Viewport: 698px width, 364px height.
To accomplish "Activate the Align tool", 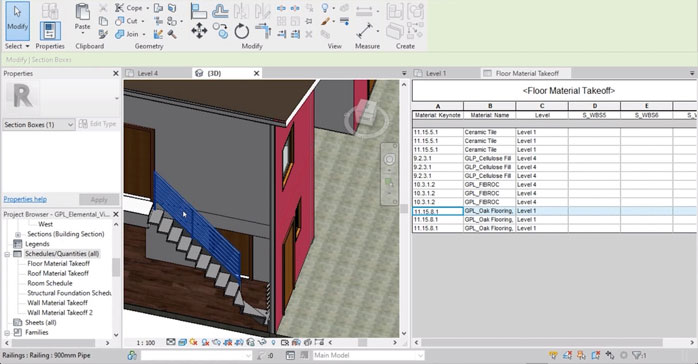I will pyautogui.click(x=199, y=11).
